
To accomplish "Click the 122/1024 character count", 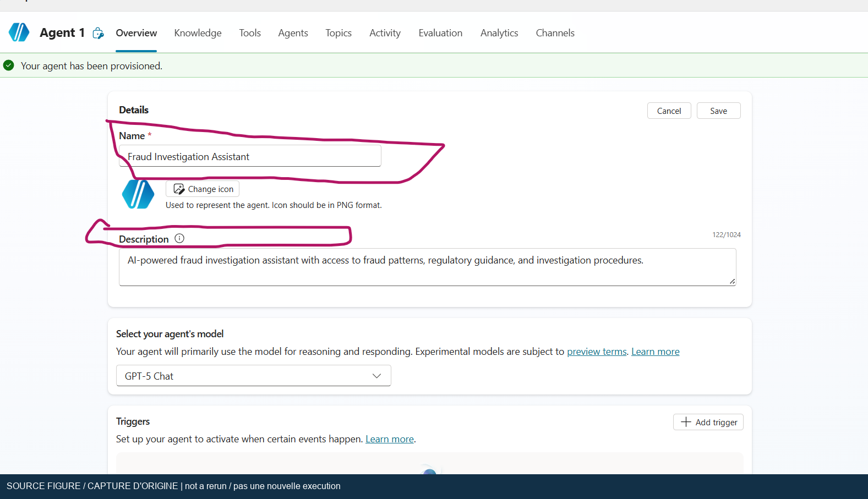I will (x=727, y=235).
